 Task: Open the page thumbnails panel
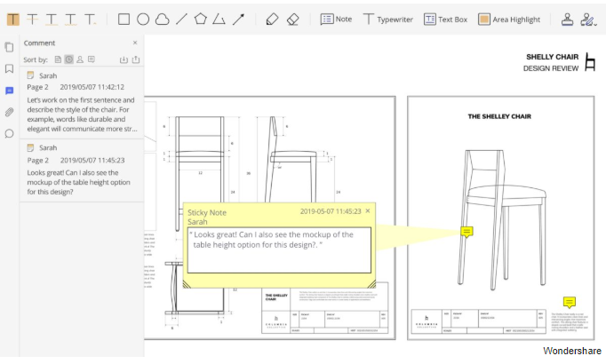(9, 47)
